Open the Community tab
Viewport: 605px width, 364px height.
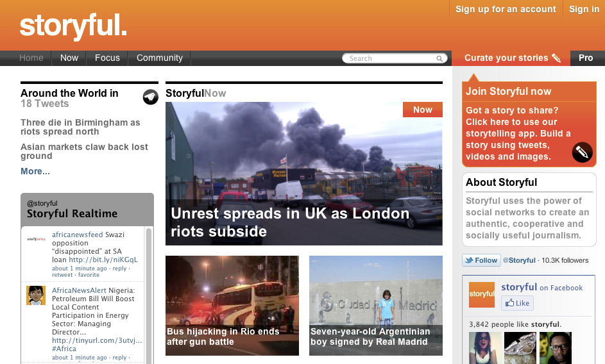[x=160, y=58]
